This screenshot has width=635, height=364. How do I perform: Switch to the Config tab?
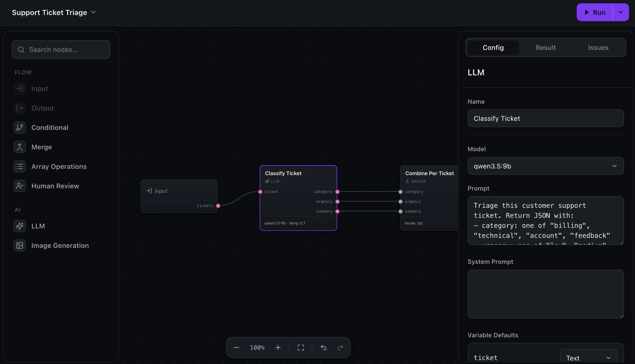point(493,47)
